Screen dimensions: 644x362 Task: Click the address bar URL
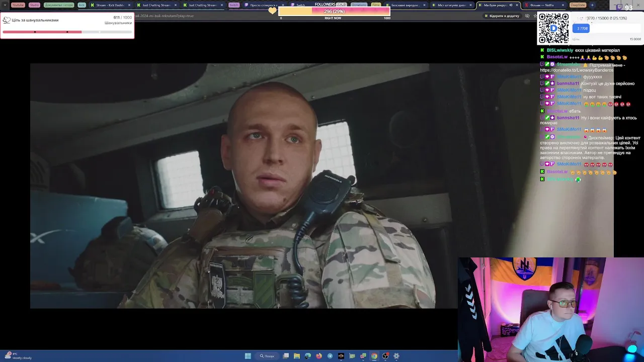click(x=165, y=16)
